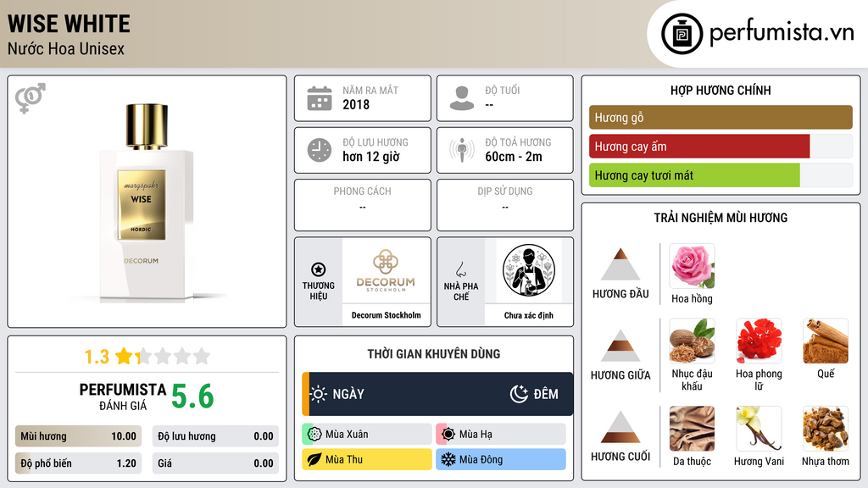The image size is (868, 488).
Task: Click the moon icon beside Đêm
Action: (x=519, y=394)
